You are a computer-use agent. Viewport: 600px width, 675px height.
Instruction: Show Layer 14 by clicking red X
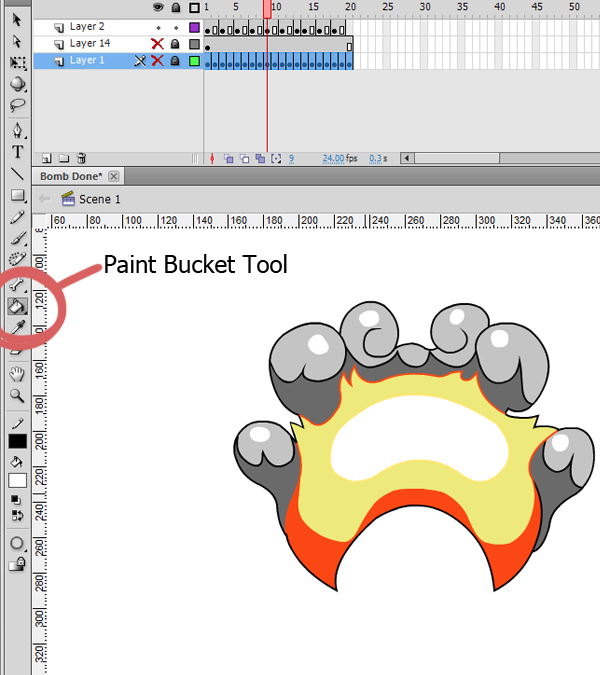tap(158, 44)
